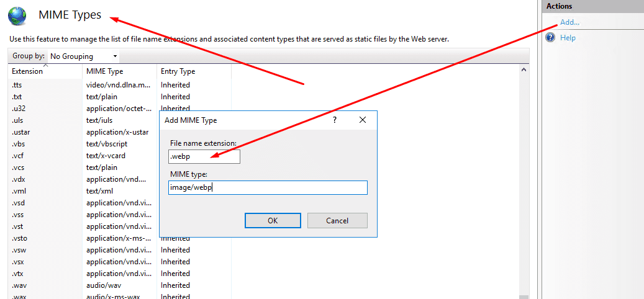
Task: Click Inherited entry type for .txt
Action: [x=175, y=97]
